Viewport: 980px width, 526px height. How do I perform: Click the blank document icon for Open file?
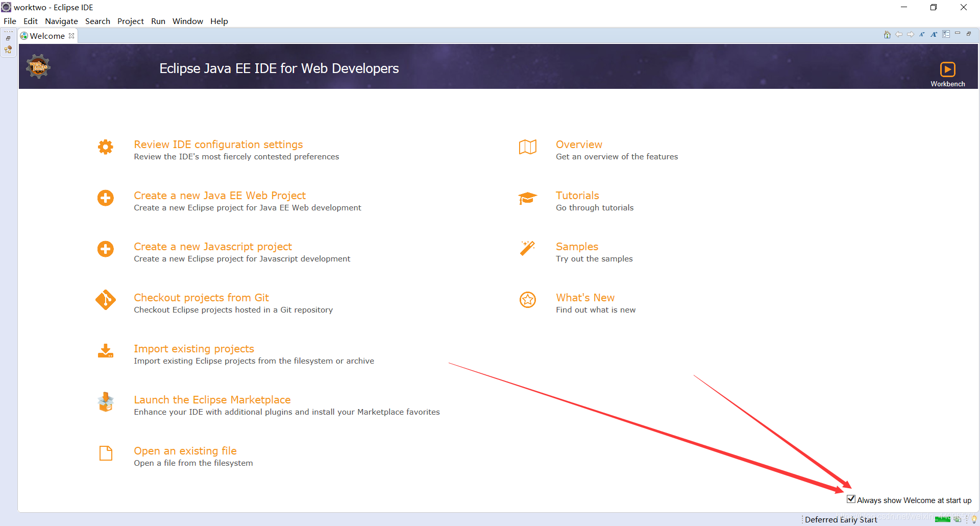pos(106,453)
